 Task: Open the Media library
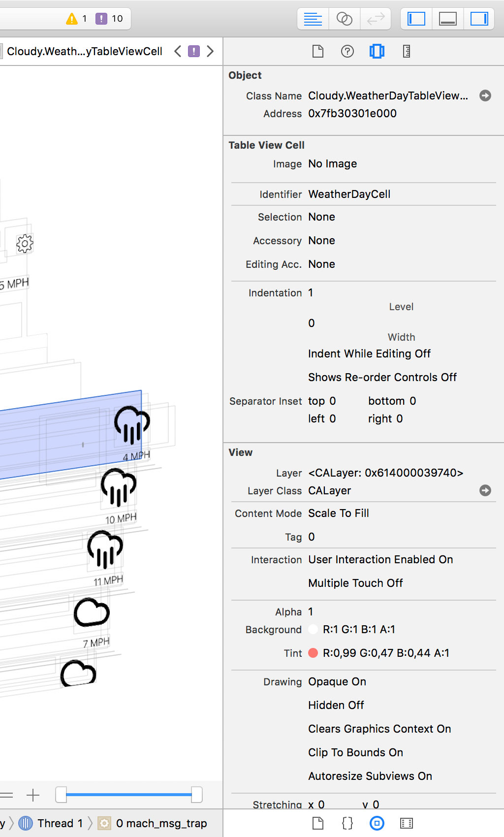tap(407, 823)
